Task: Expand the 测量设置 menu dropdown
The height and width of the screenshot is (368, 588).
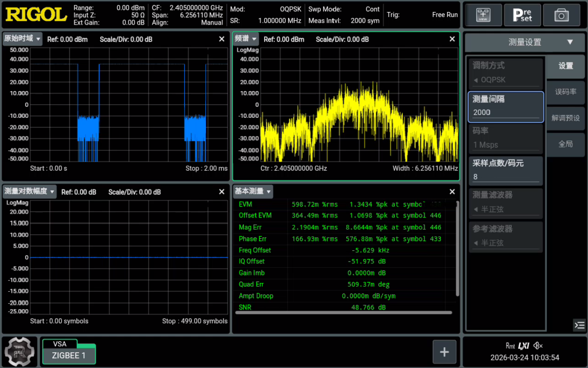Action: [525, 42]
